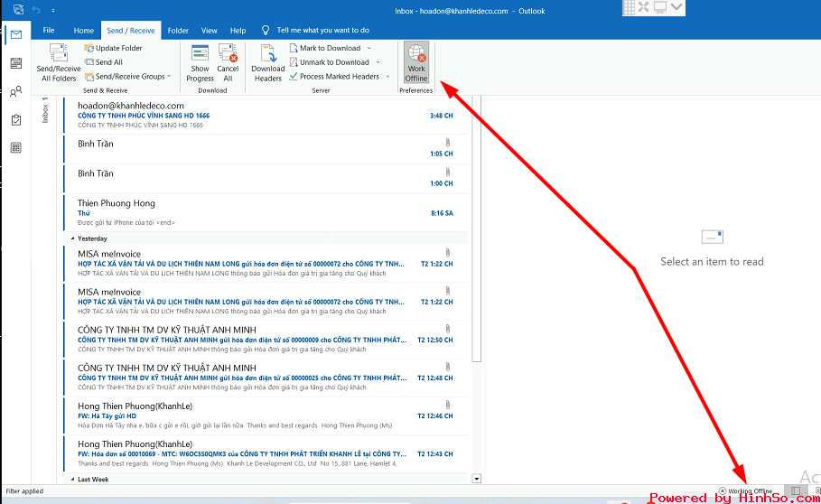
Task: Open the File tab
Action: [49, 31]
